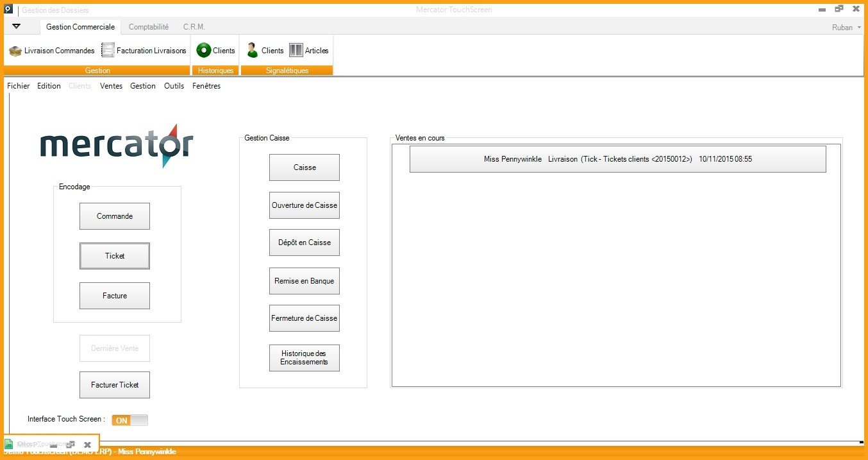Expand the Ruban dropdown
Image resolution: width=868 pixels, height=460 pixels.
[846, 28]
